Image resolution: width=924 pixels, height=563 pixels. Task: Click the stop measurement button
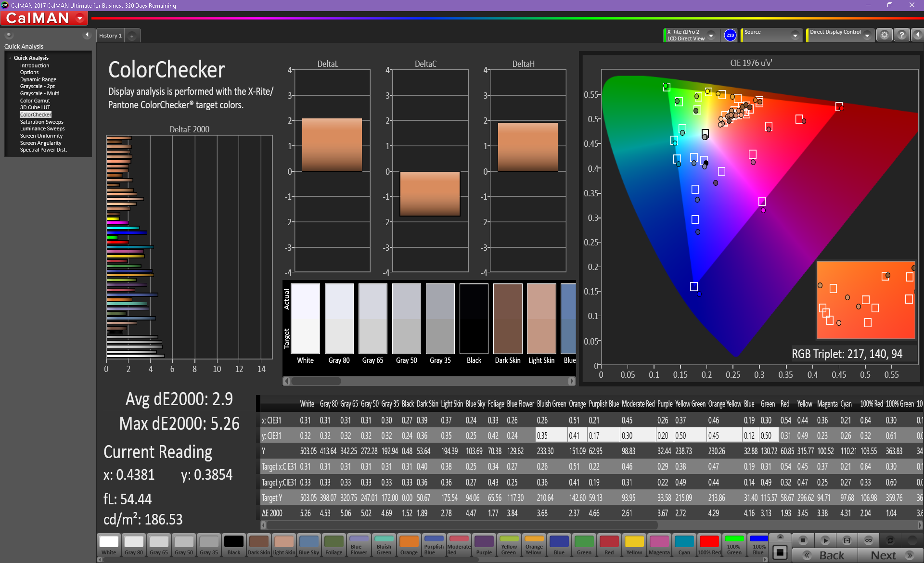coord(803,540)
